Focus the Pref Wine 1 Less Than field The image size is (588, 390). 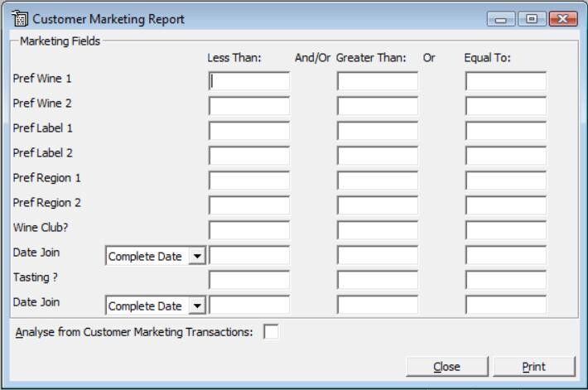click(x=249, y=81)
